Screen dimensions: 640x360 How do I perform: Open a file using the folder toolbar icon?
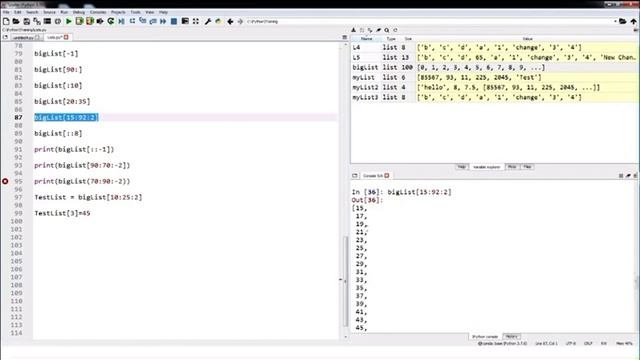point(16,21)
